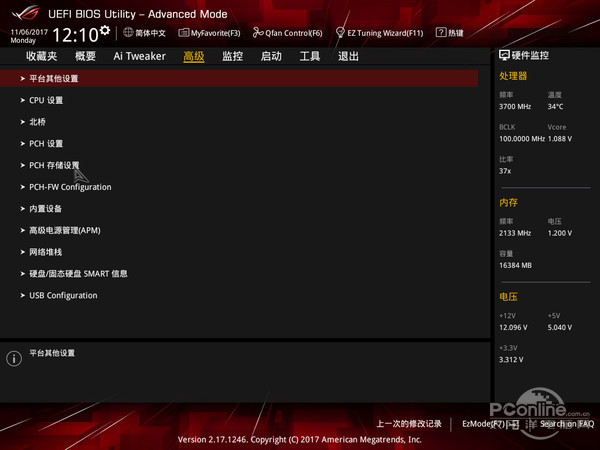Viewport: 600px width, 450px height.
Task: Open 启动 boot tab
Action: coord(271,56)
